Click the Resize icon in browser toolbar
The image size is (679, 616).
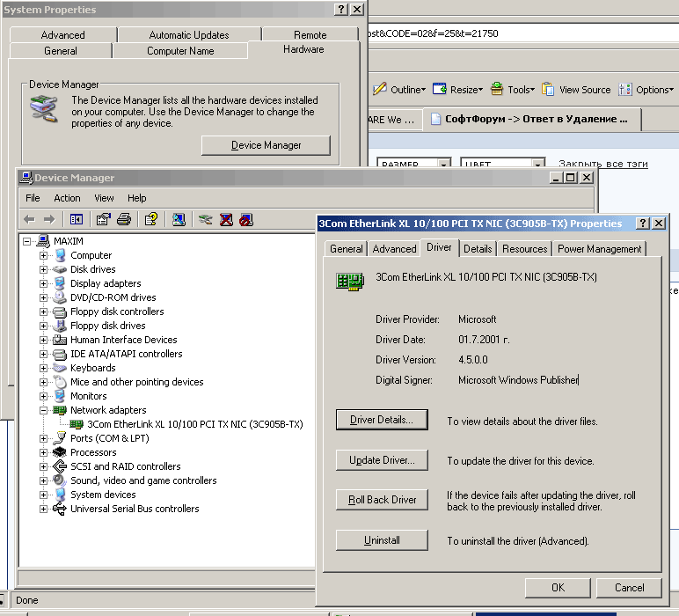coord(439,89)
